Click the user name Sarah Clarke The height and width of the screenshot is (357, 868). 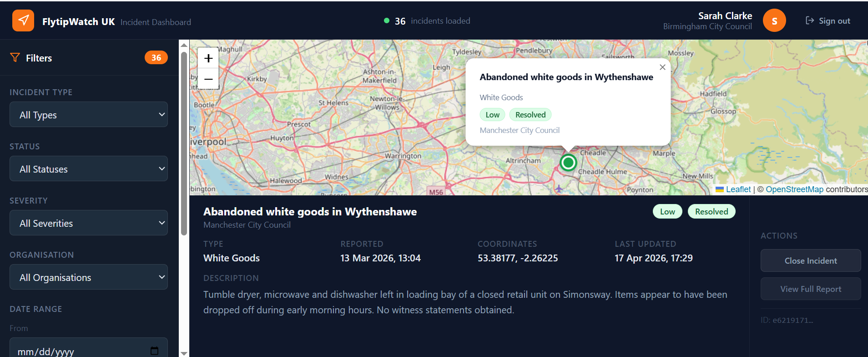click(725, 15)
